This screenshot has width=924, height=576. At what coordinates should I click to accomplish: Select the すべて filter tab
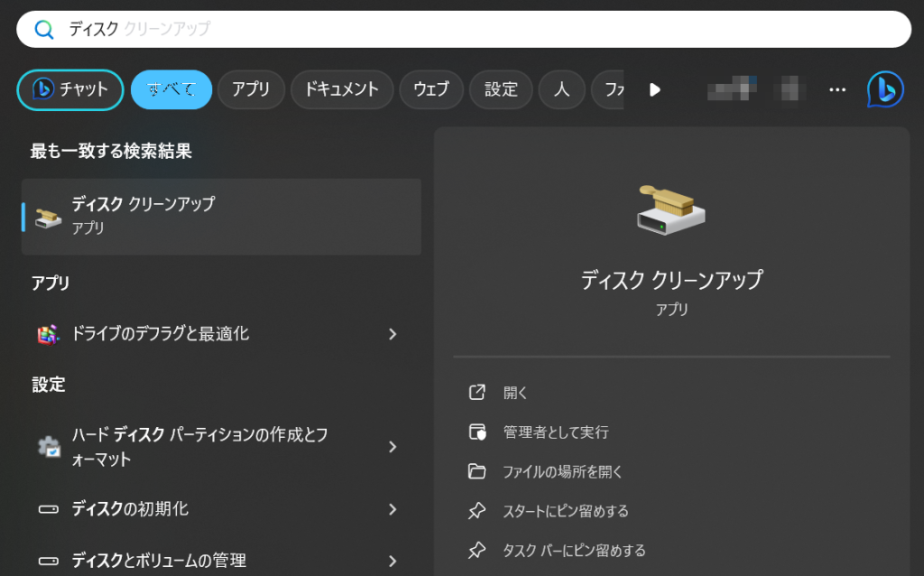click(x=171, y=89)
